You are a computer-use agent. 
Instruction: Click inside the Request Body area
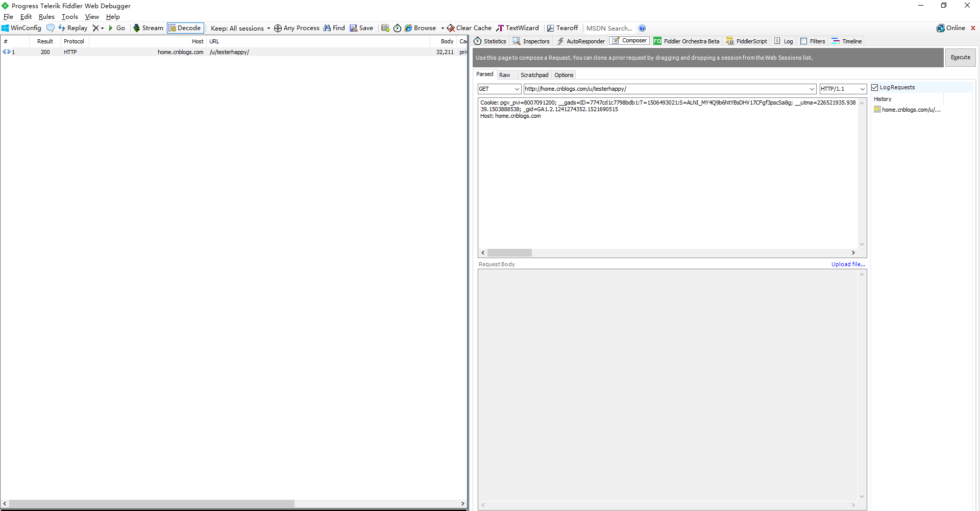[668, 385]
